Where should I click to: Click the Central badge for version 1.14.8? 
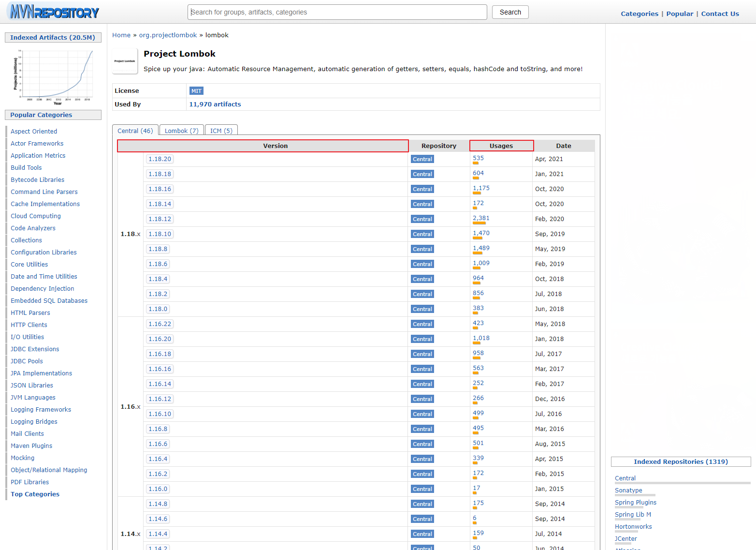(422, 504)
